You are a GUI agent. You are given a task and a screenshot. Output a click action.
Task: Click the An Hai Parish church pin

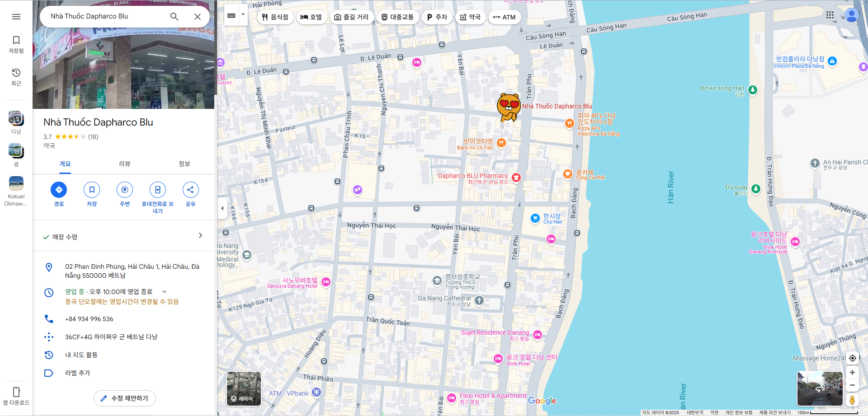tap(815, 164)
